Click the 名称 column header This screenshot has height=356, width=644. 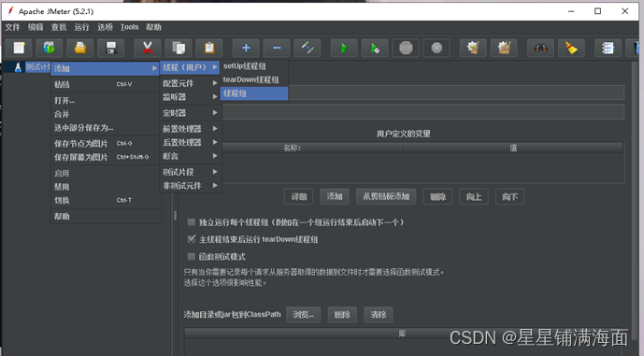(x=292, y=148)
